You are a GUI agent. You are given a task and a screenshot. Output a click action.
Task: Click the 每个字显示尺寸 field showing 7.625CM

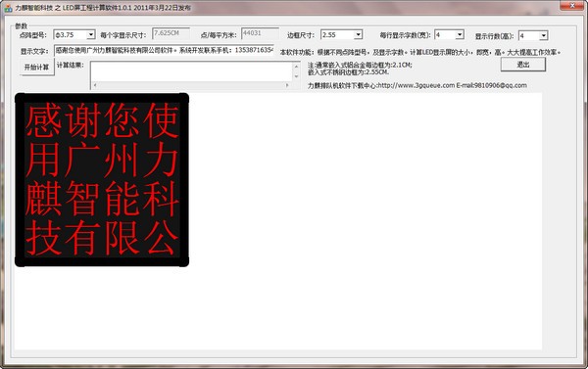pos(171,33)
